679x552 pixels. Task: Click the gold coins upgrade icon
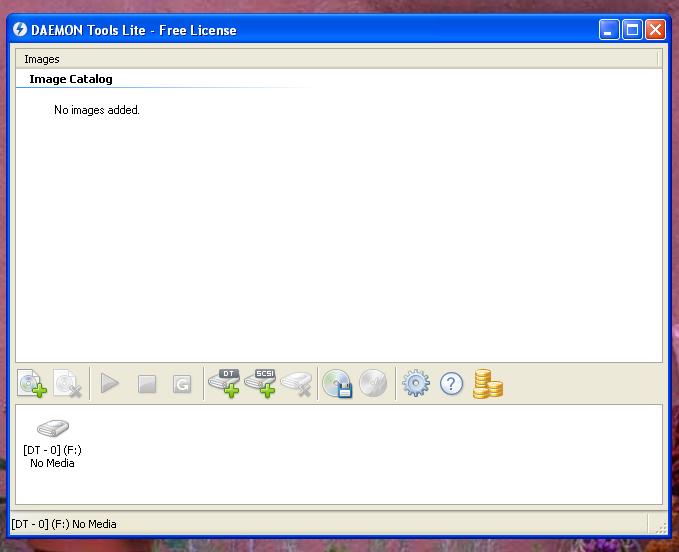click(488, 384)
